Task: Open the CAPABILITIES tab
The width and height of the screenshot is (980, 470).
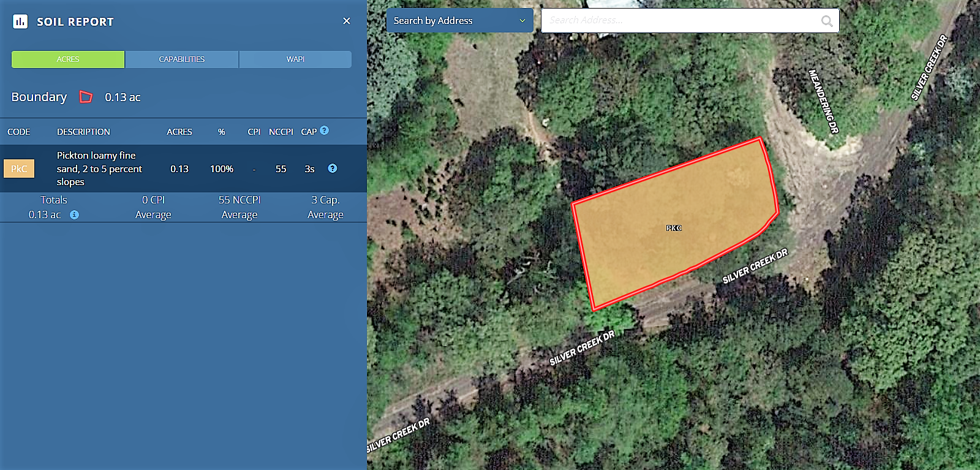Action: pos(182,59)
